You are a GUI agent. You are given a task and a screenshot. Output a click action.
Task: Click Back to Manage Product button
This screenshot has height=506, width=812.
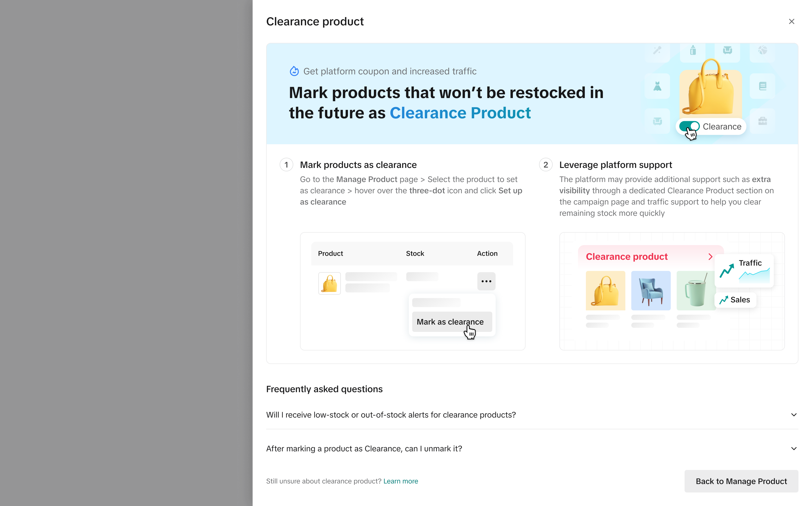[741, 481]
